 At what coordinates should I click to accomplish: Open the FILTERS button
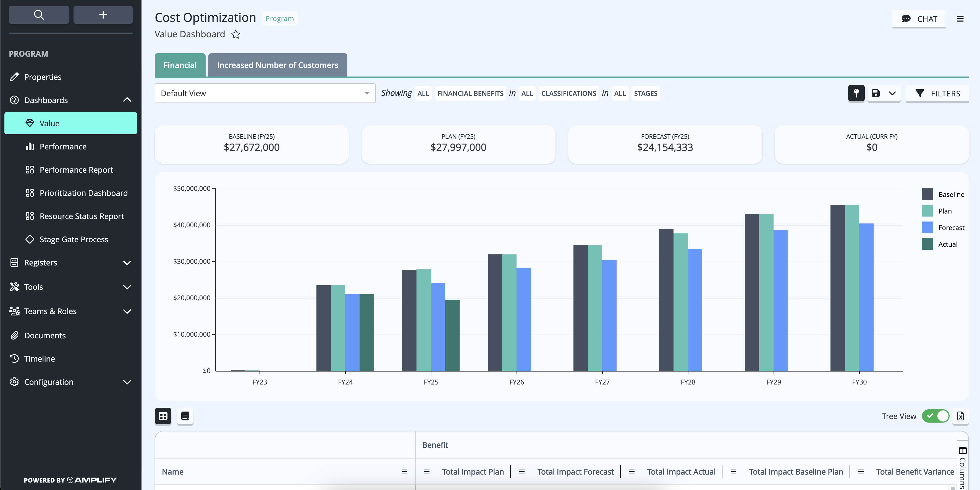point(937,93)
